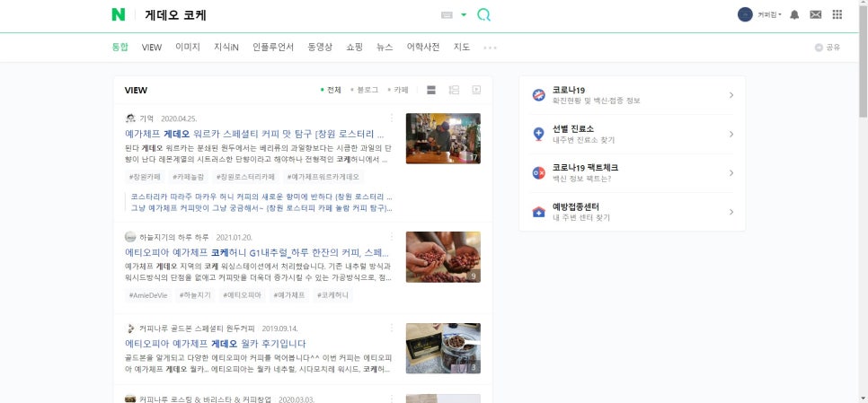Open coffee cherries thumbnail image
The width and height of the screenshot is (868, 403).
tap(443, 257)
